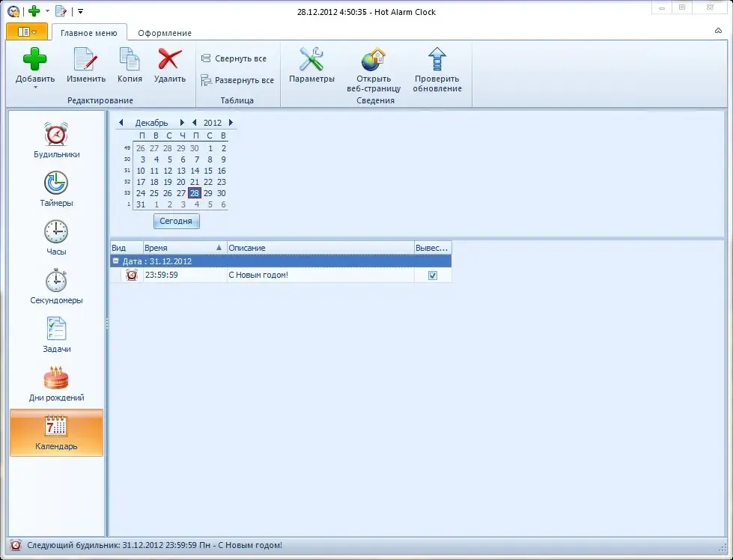Viewport: 733px width, 560px height.
Task: Click the 2012 year label
Action: [x=212, y=123]
